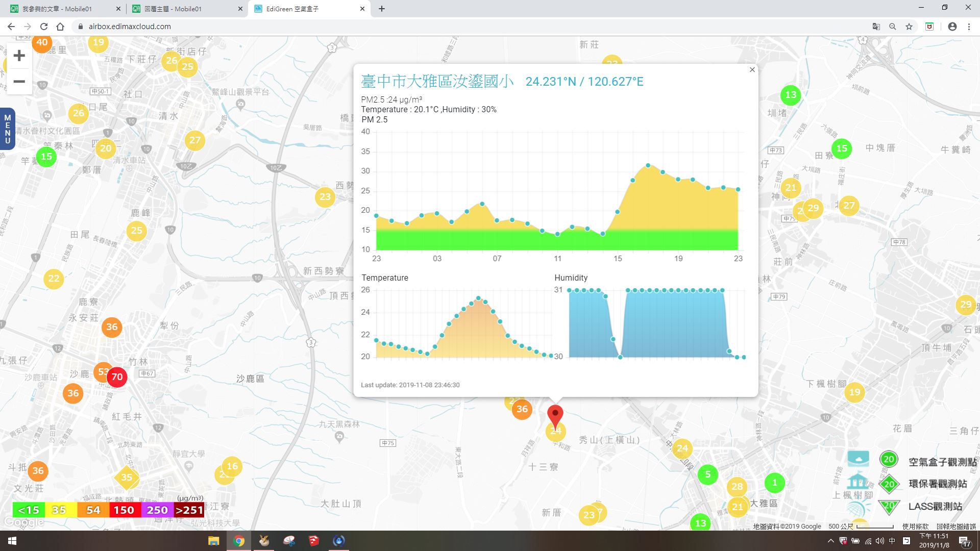Zoom out the map with minus button

(x=19, y=81)
